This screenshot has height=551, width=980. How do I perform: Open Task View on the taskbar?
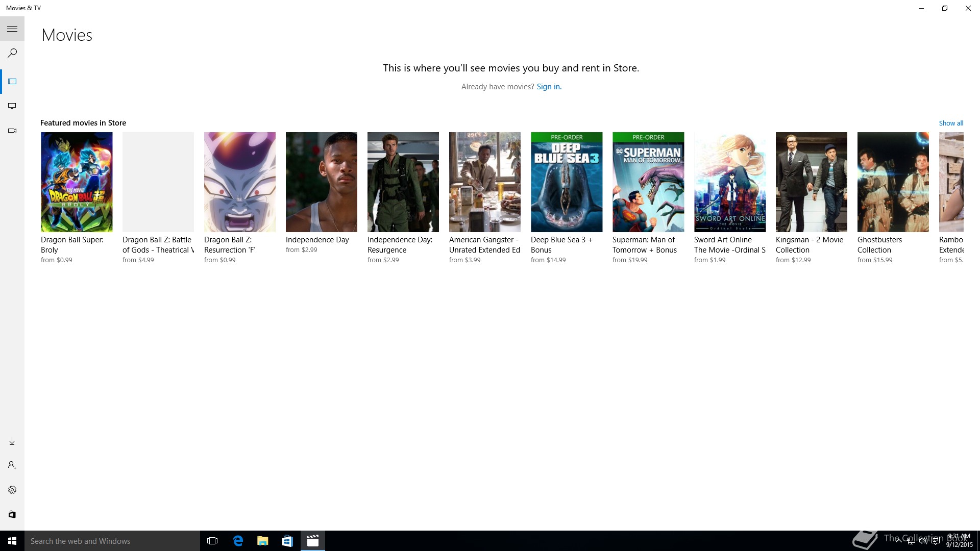pyautogui.click(x=212, y=541)
